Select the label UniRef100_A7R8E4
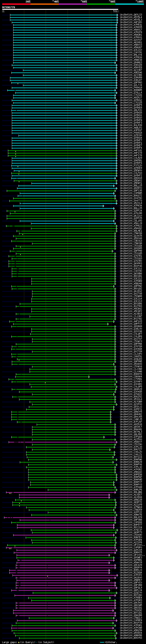146x644 pixels. 131,598
